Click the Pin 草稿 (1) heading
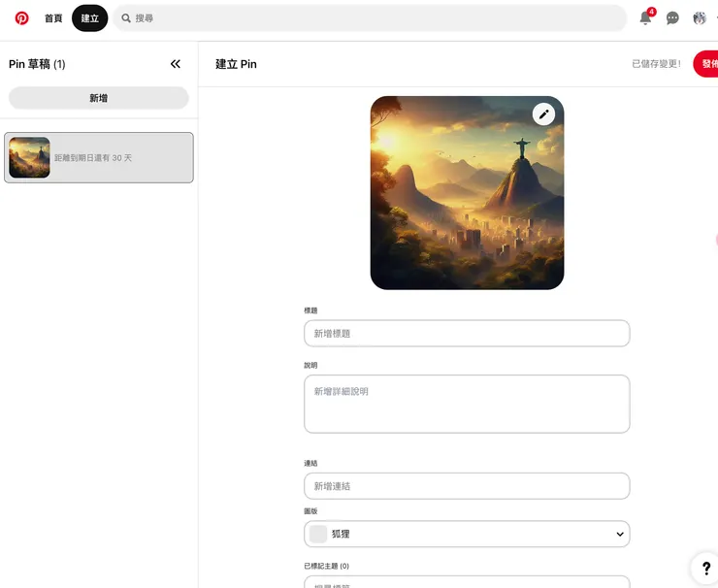718x588 pixels. point(37,64)
